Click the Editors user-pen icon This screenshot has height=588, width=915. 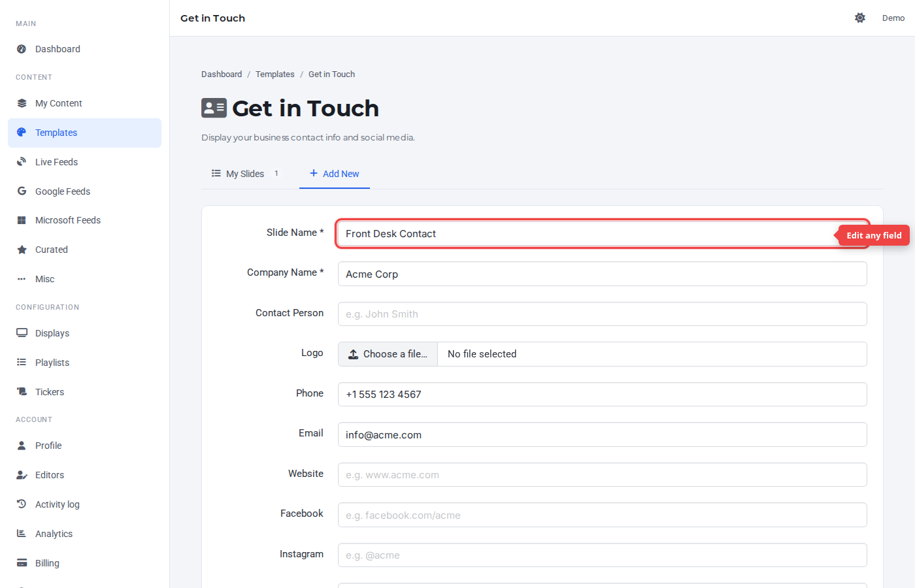[x=22, y=475]
